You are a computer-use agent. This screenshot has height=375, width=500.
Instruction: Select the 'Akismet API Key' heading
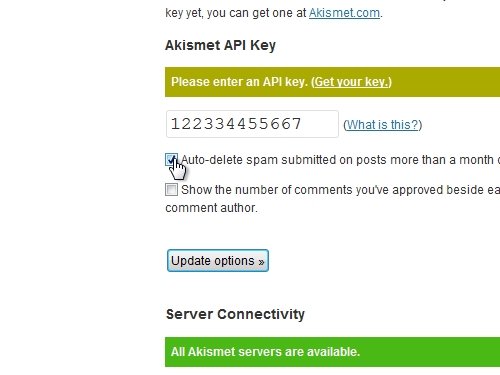pyautogui.click(x=220, y=45)
